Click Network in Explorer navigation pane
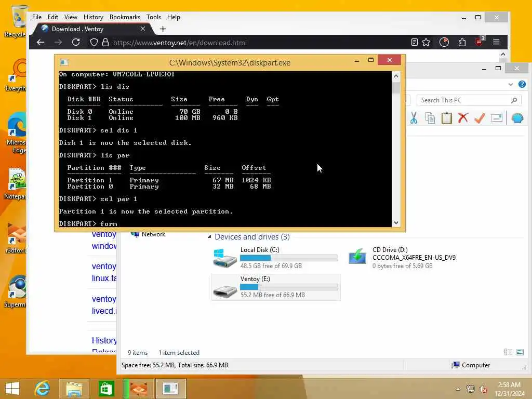 (x=153, y=234)
